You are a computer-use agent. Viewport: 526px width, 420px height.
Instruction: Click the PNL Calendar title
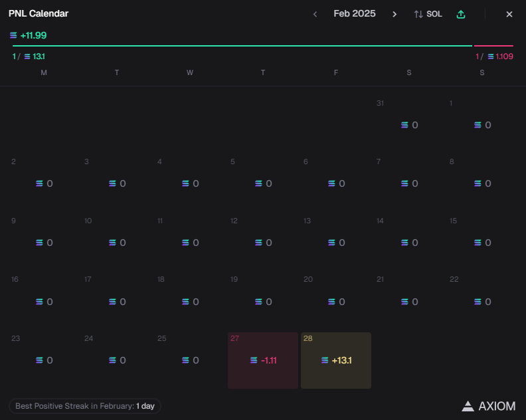click(x=39, y=13)
